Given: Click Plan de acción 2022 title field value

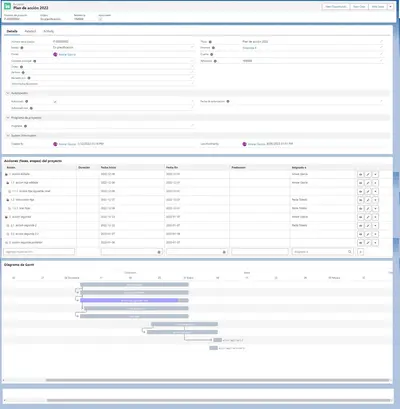Looking at the screenshot, I should point(255,42).
